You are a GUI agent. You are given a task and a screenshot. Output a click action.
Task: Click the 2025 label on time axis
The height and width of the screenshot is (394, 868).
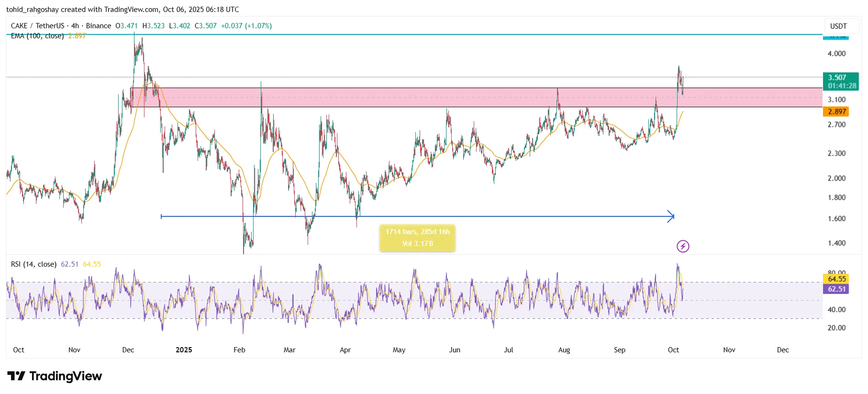(184, 350)
